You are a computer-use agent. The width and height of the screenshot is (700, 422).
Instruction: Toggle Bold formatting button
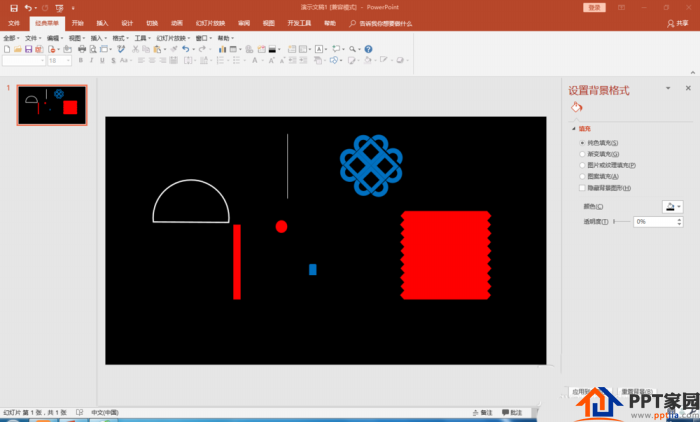tap(81, 60)
